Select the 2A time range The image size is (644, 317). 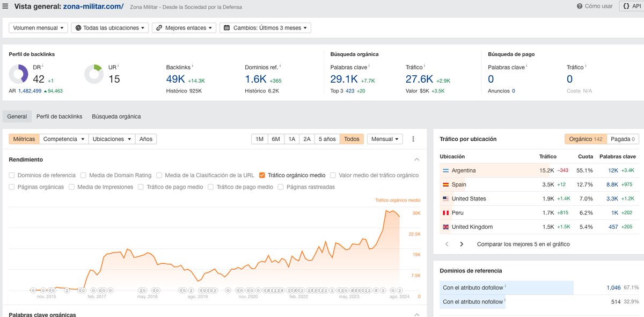307,139
